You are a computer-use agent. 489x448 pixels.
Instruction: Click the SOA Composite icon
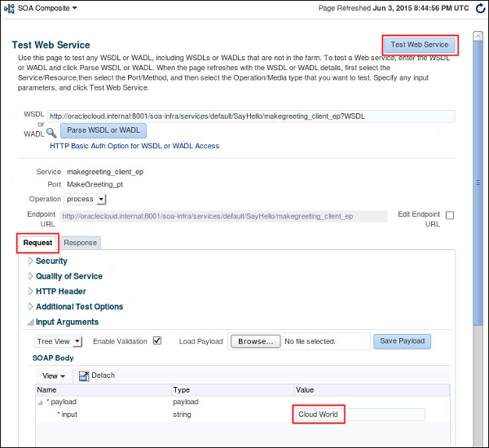pos(9,8)
